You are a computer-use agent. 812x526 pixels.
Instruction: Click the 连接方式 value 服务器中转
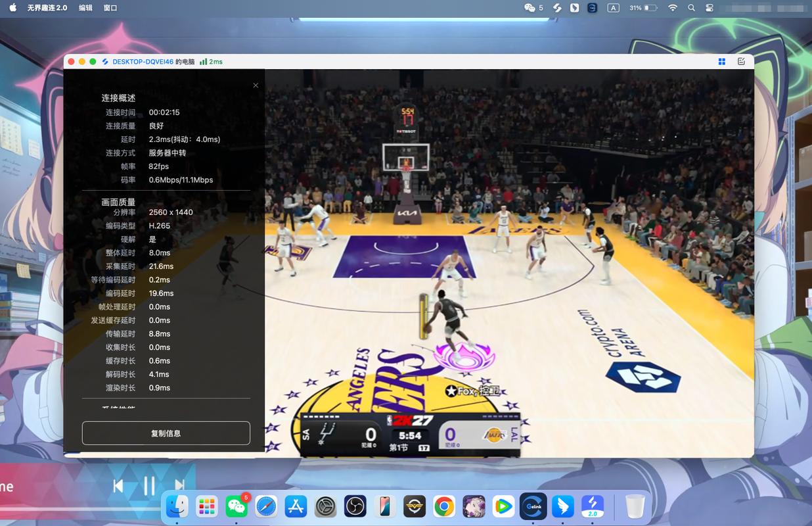click(x=168, y=153)
